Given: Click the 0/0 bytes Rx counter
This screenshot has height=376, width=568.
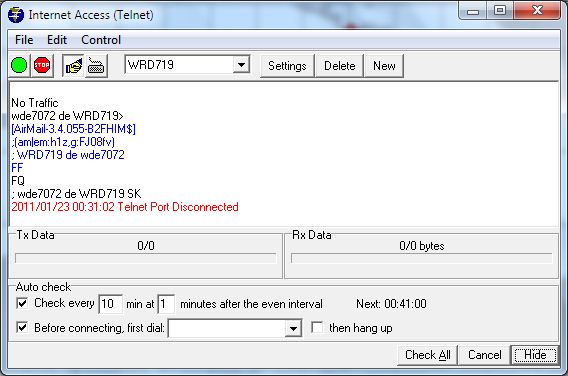Looking at the screenshot, I should 422,246.
